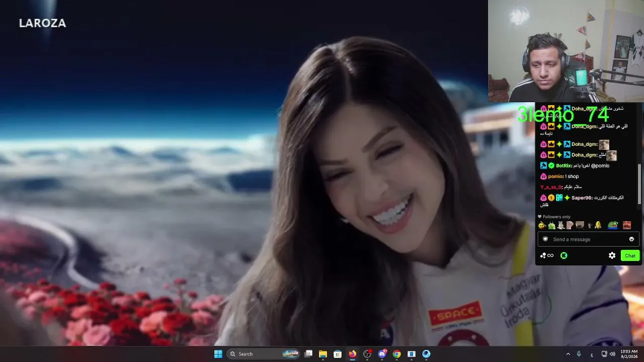Click BotRix's blue moderator badge

[x=543, y=166]
